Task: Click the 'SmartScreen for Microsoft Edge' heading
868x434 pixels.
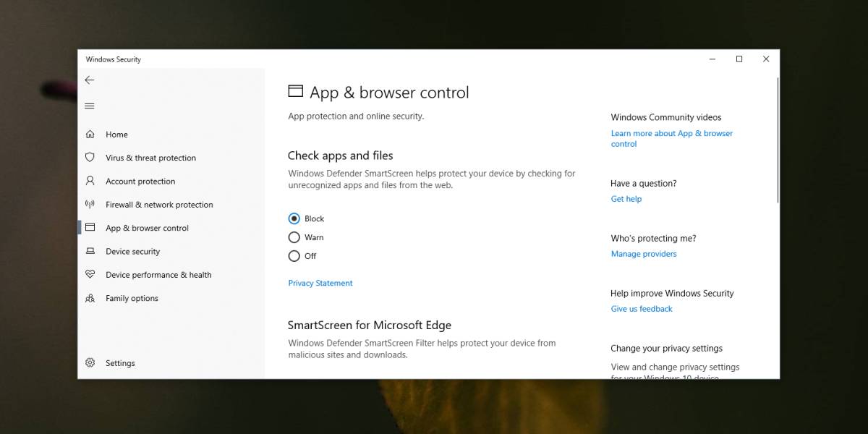Action: tap(370, 325)
